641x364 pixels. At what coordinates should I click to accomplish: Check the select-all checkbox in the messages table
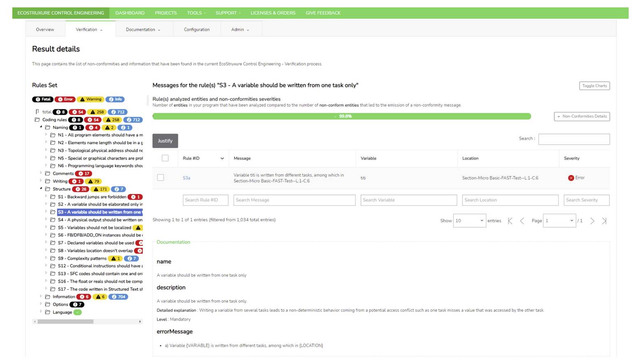[x=164, y=158]
